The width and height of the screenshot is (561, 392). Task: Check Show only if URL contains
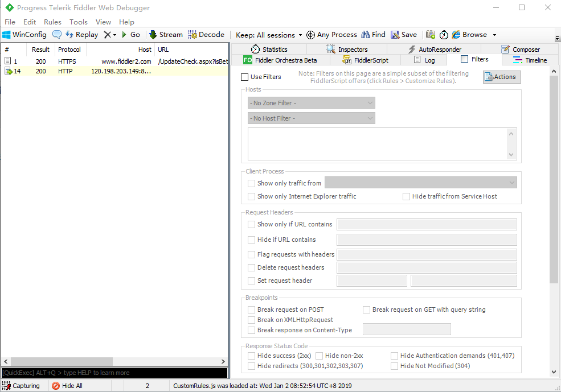click(x=252, y=224)
